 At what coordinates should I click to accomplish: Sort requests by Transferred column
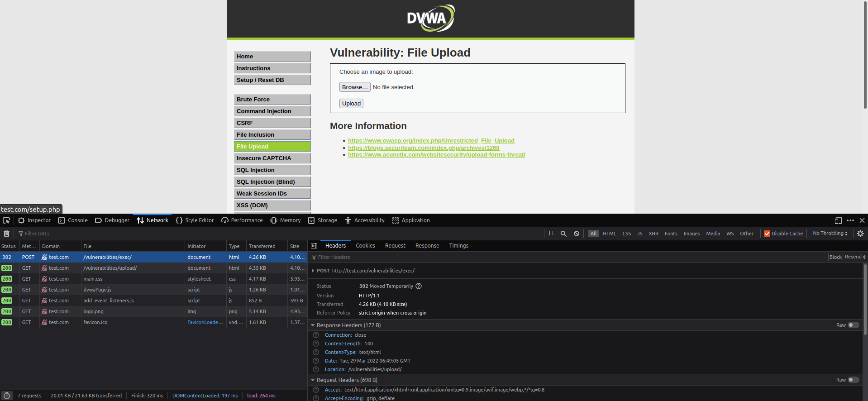click(267, 246)
